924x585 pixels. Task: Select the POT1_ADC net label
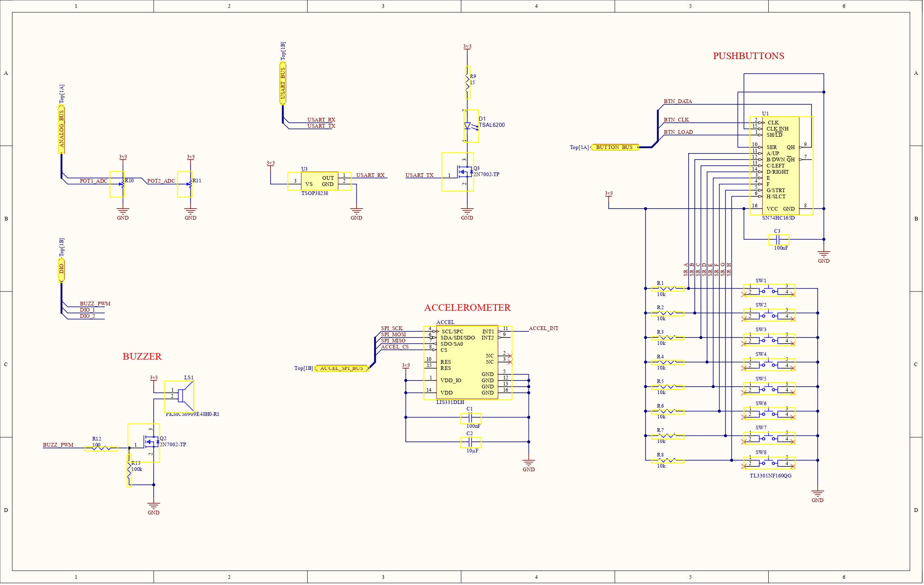94,181
